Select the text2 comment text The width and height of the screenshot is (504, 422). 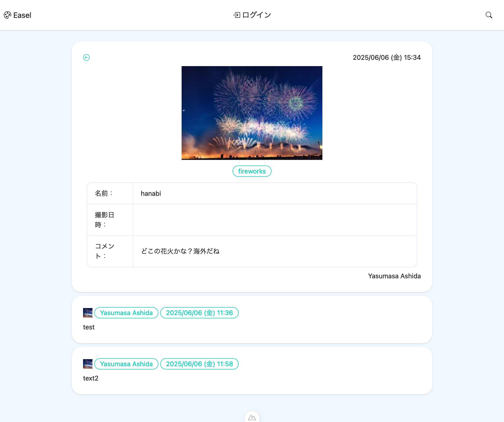coord(91,378)
